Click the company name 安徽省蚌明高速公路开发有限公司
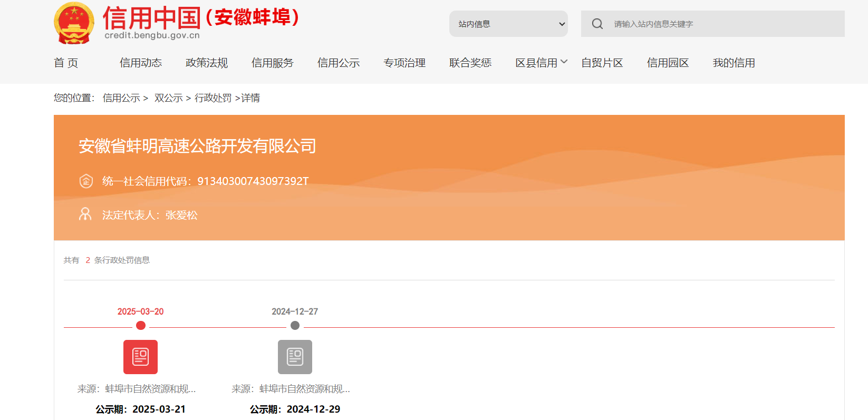This screenshot has width=868, height=420. (197, 146)
